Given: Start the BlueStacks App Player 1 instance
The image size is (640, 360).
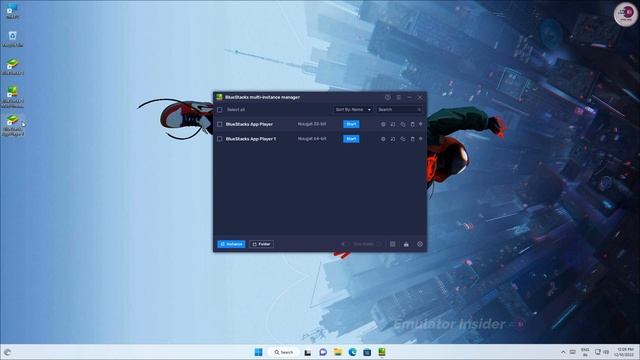Looking at the screenshot, I should click(351, 139).
